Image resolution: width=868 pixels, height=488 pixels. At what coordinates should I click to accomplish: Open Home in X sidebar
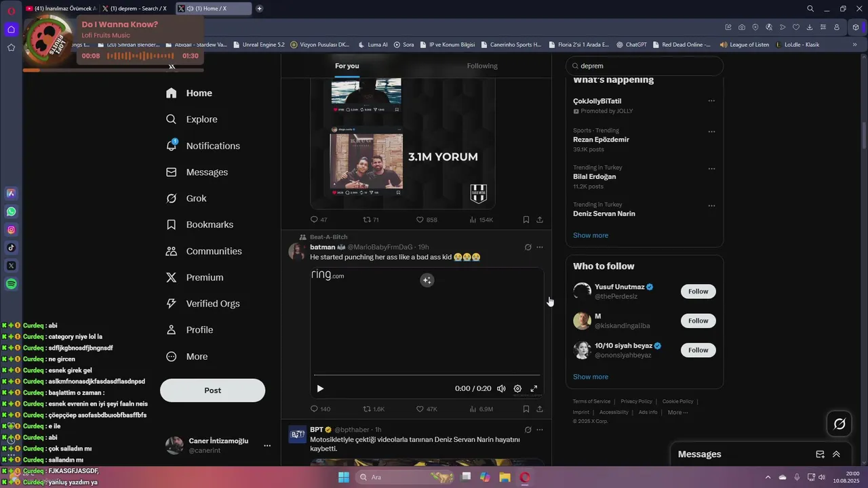click(x=189, y=93)
